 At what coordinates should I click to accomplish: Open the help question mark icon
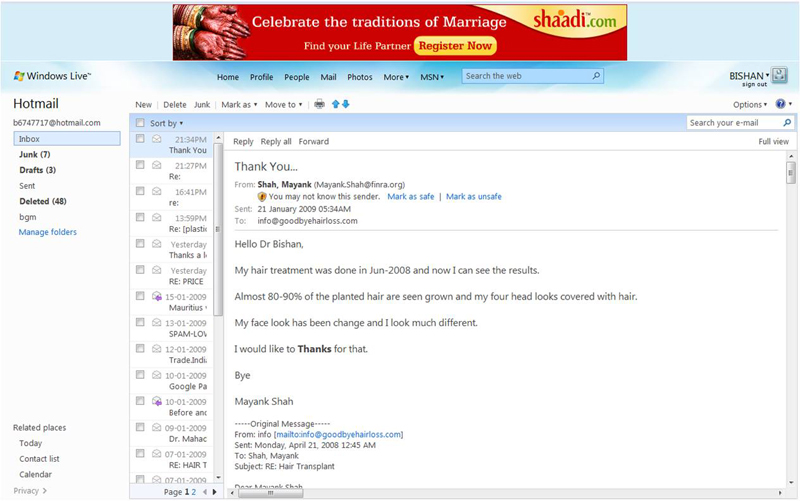point(780,104)
